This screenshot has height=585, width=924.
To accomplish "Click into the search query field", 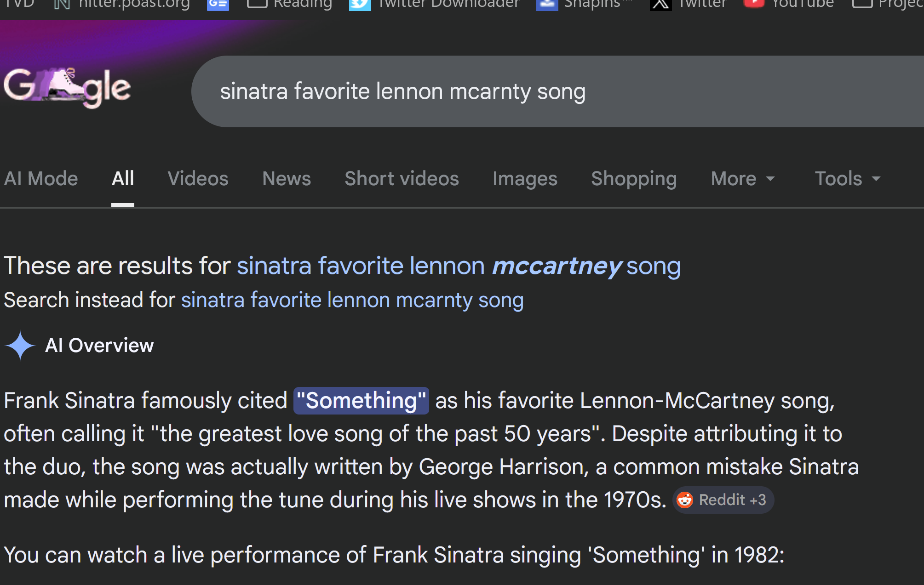I will tap(506, 91).
